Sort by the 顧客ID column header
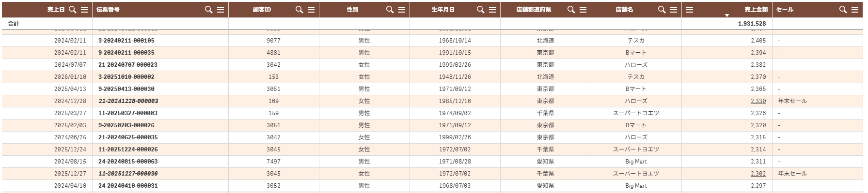The image size is (868, 193). pyautogui.click(x=262, y=10)
